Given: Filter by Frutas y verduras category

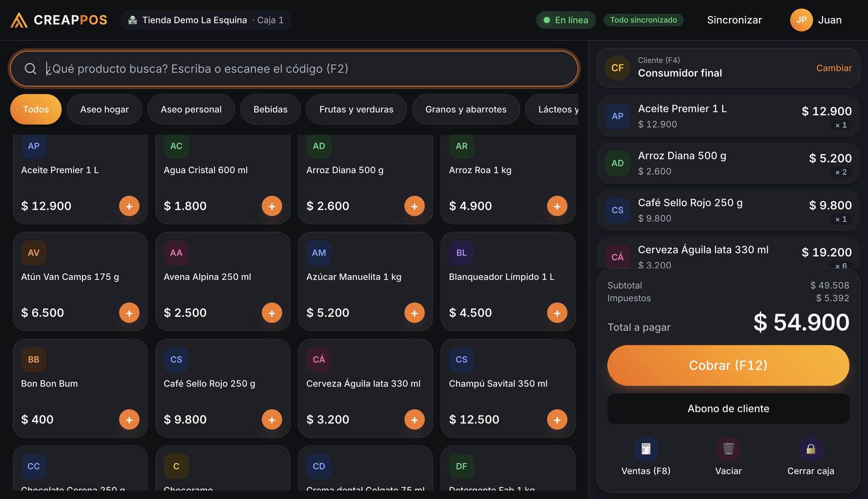Looking at the screenshot, I should coord(356,109).
